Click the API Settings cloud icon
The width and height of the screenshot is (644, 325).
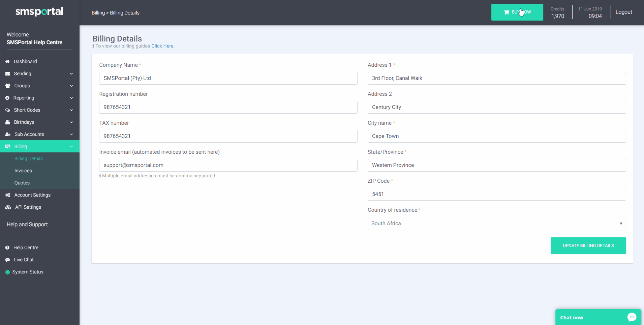pyautogui.click(x=7, y=207)
